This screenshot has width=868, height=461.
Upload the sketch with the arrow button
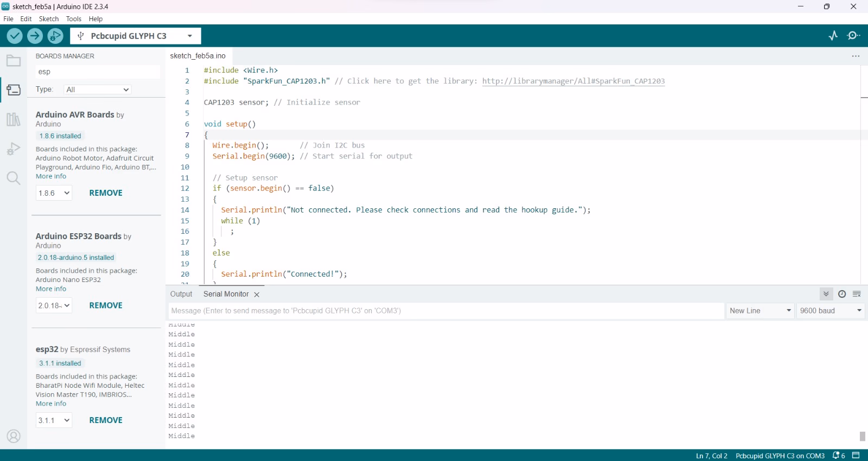click(x=35, y=36)
